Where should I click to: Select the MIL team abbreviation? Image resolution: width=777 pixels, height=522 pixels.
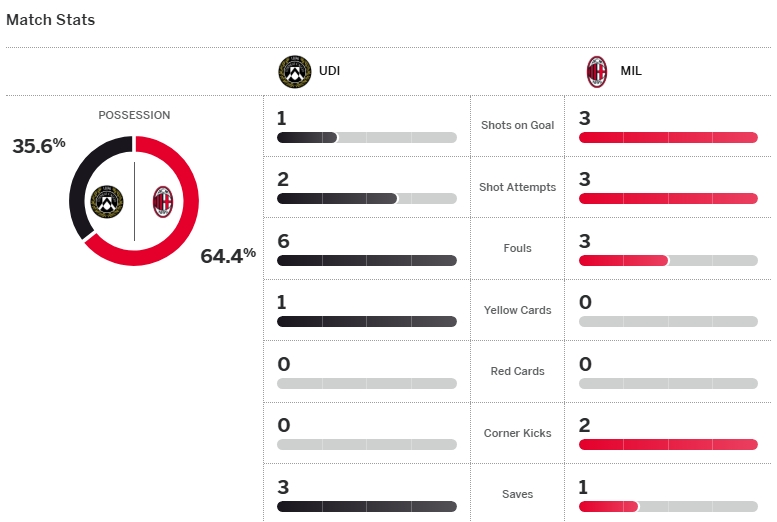click(631, 71)
